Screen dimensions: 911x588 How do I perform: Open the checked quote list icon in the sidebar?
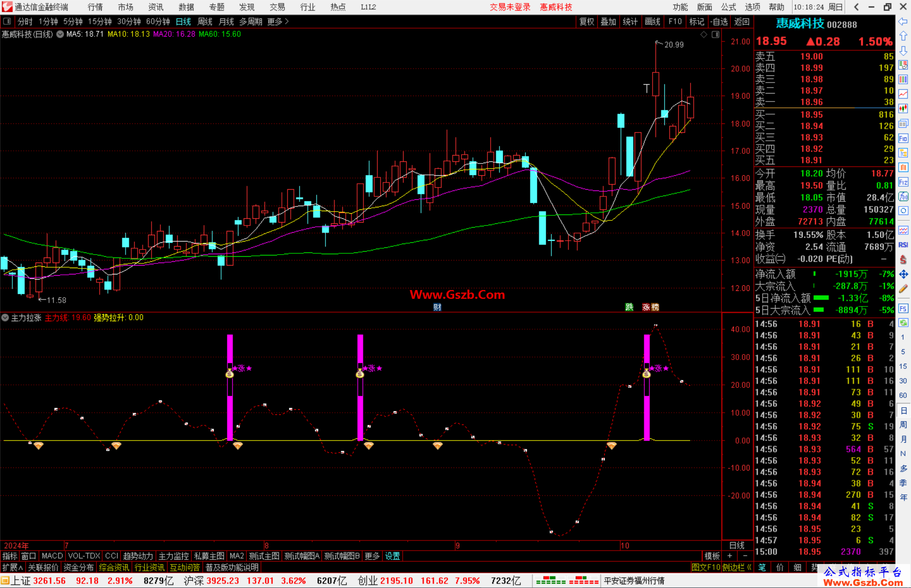(x=903, y=65)
